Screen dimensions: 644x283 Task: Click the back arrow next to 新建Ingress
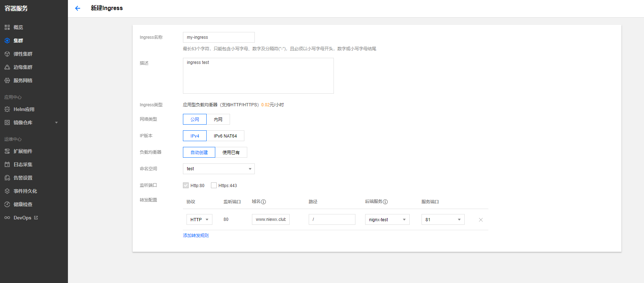click(x=78, y=8)
